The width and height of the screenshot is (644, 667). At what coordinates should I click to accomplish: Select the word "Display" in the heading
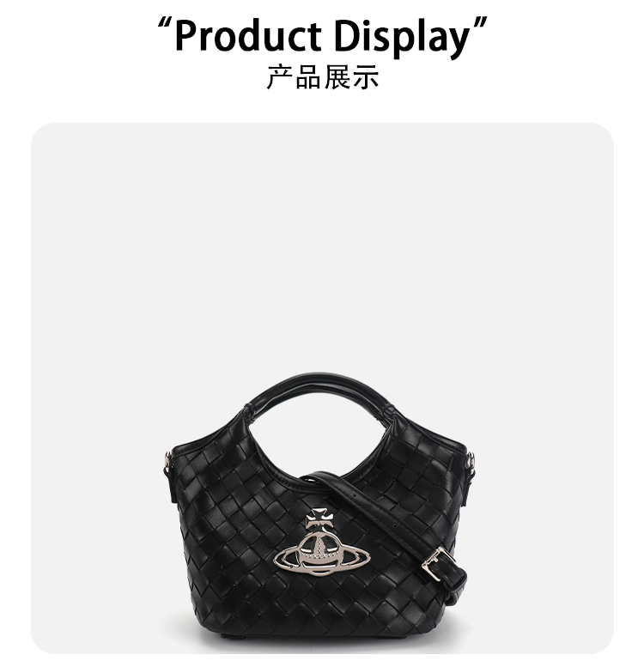tap(401, 39)
